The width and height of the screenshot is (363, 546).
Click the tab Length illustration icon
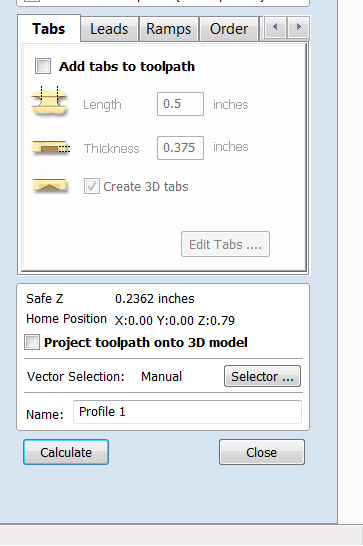point(49,101)
